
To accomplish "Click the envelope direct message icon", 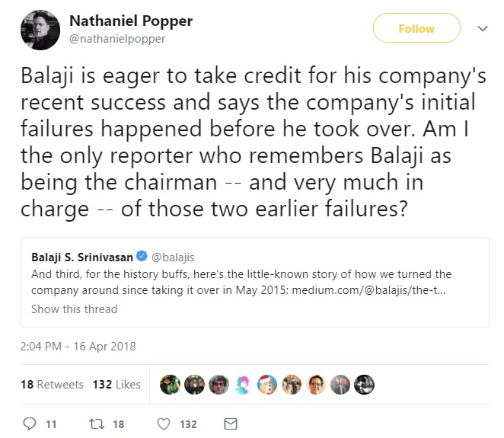I will [x=231, y=424].
